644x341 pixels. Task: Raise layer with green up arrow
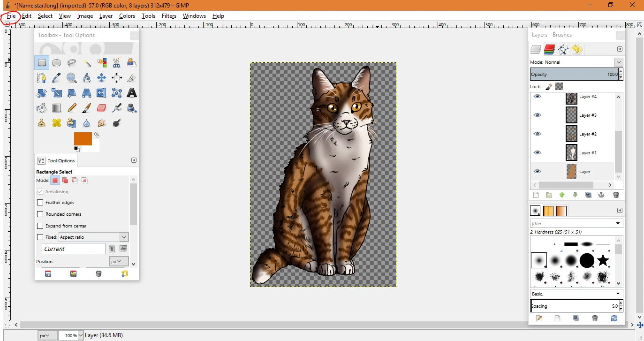(562, 195)
